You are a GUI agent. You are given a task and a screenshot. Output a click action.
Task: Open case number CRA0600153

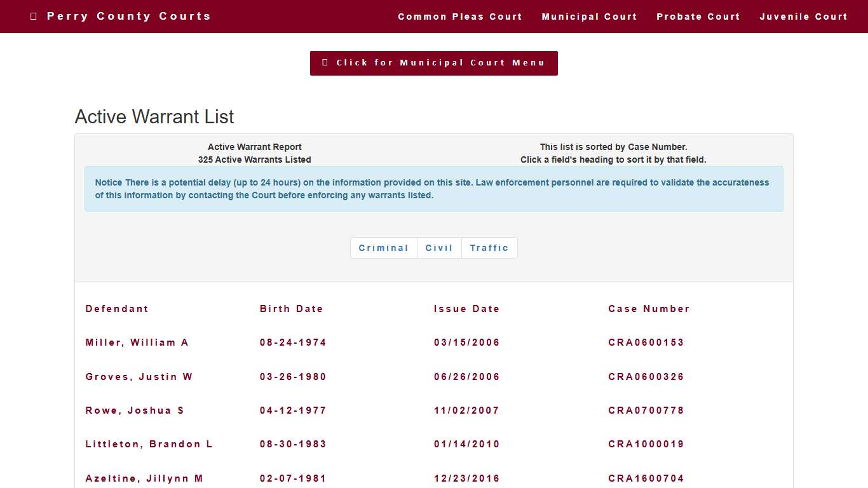coord(646,342)
